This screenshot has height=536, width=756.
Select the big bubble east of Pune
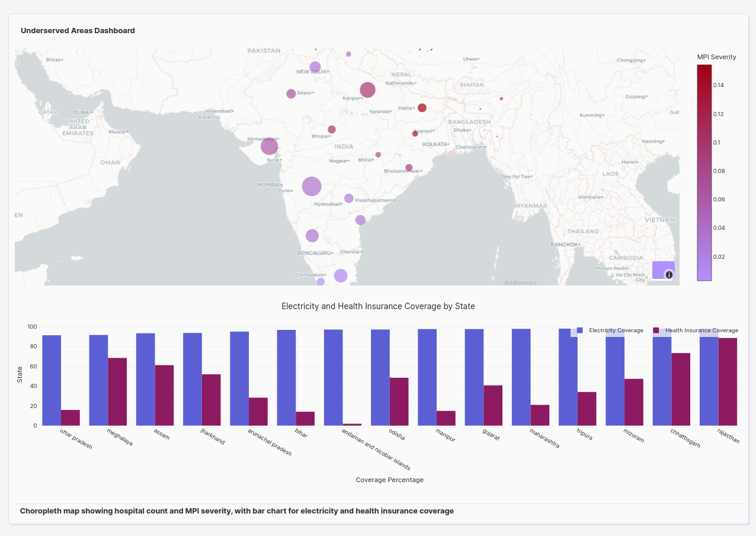(311, 186)
